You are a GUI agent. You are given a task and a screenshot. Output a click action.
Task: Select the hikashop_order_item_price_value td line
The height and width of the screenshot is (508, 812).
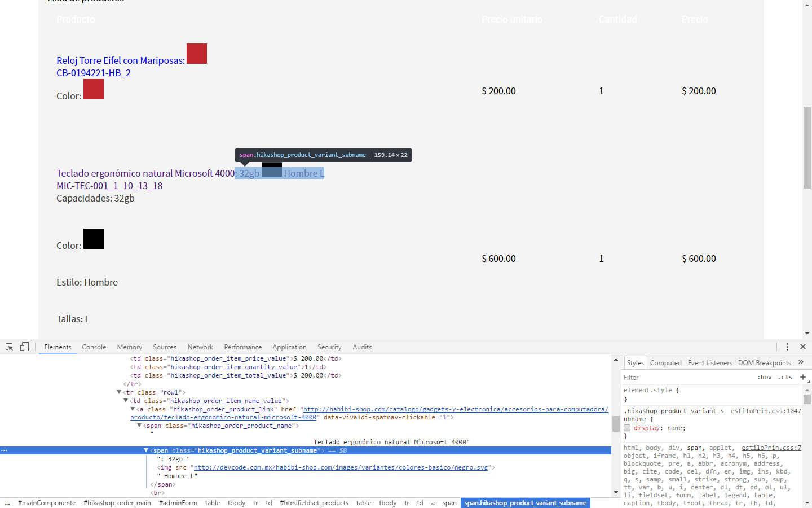[x=236, y=358]
